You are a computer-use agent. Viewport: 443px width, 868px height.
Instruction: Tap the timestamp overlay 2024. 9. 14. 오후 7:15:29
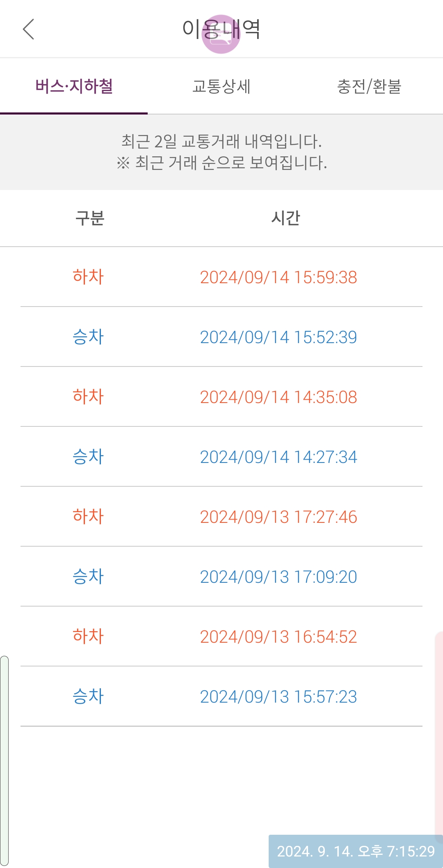point(355,851)
